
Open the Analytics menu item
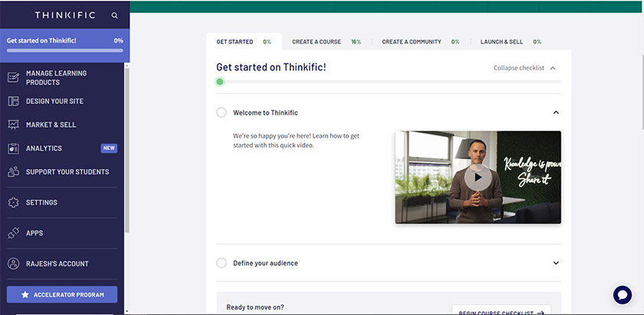[62, 148]
